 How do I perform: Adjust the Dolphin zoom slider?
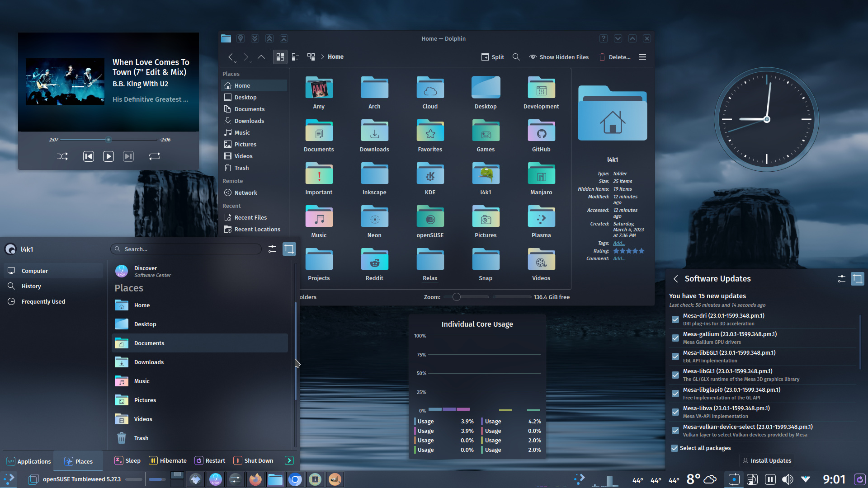coord(466,297)
